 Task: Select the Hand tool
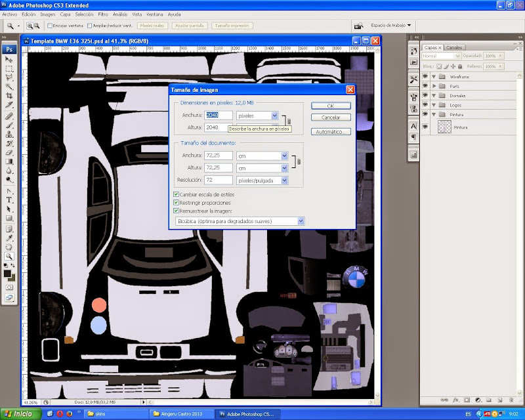[x=9, y=247]
